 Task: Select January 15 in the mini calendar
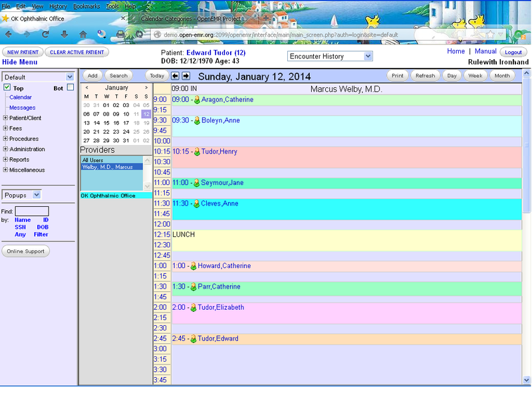[x=107, y=123]
